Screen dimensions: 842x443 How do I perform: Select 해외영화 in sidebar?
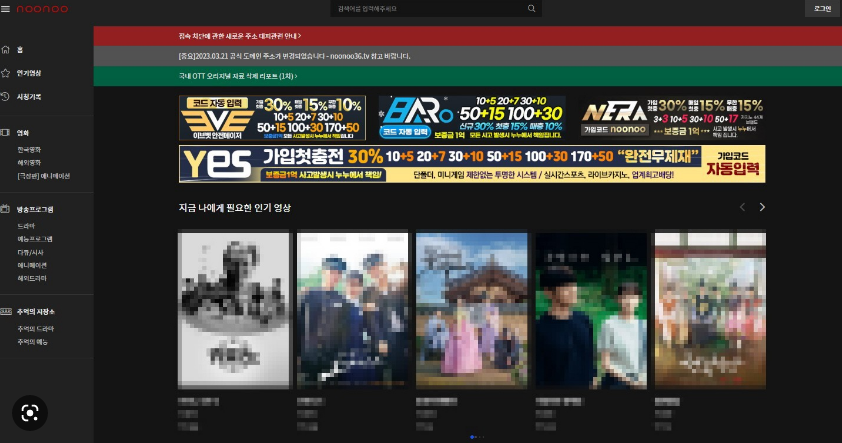[x=29, y=163]
